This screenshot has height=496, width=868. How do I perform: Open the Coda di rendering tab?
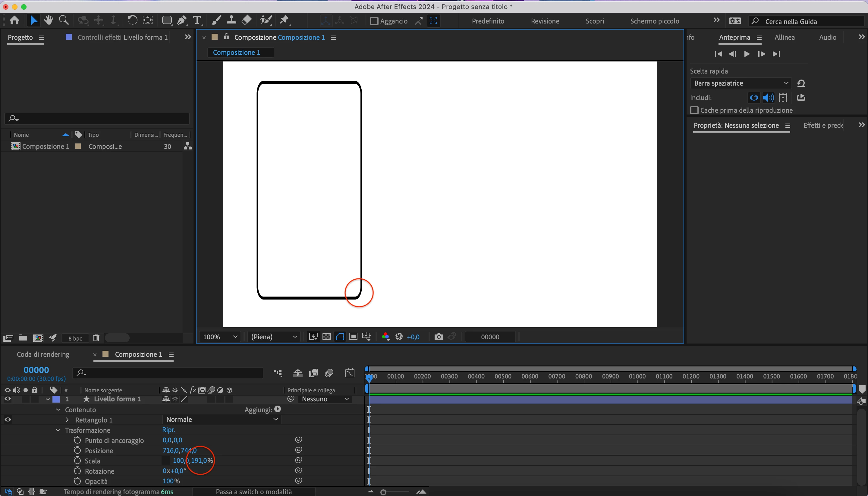[43, 354]
